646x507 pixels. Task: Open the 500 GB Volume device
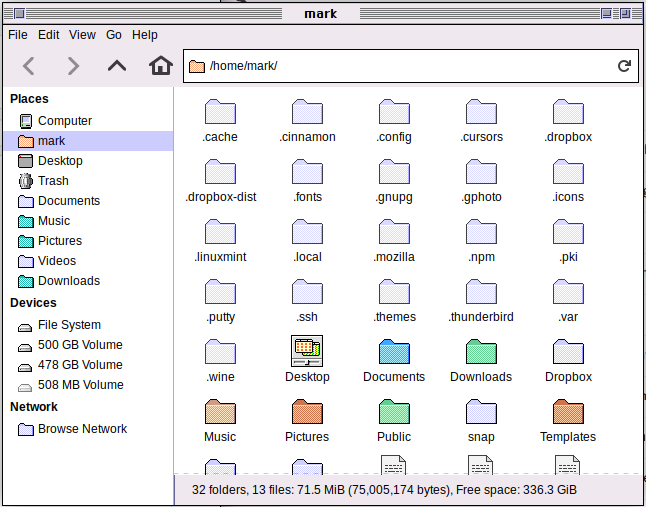coord(88,345)
